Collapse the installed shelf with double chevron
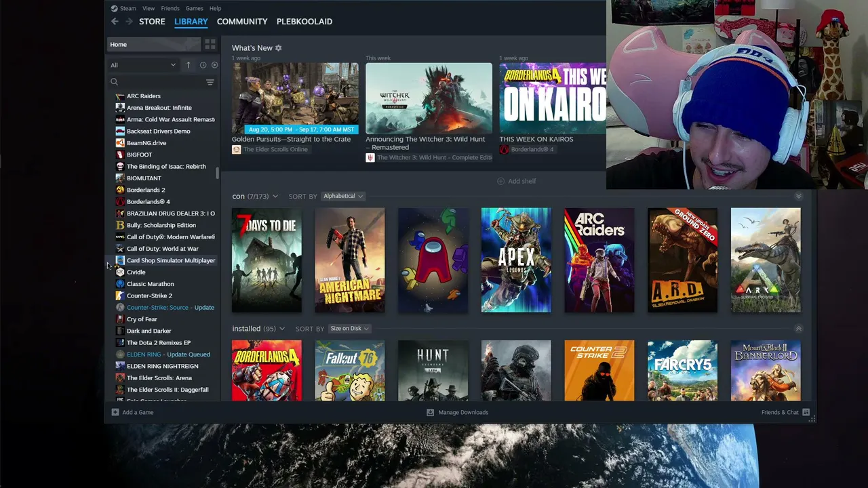868x488 pixels. point(798,329)
